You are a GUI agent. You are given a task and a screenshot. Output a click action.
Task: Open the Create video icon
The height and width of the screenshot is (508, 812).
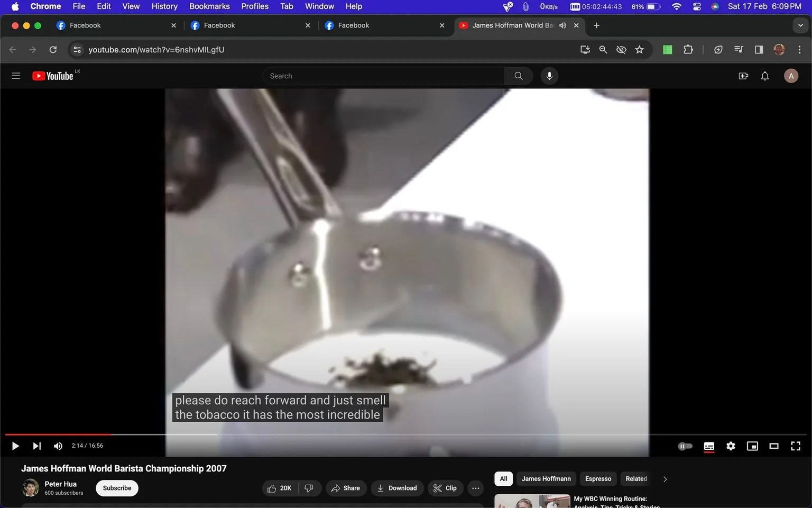pos(743,76)
